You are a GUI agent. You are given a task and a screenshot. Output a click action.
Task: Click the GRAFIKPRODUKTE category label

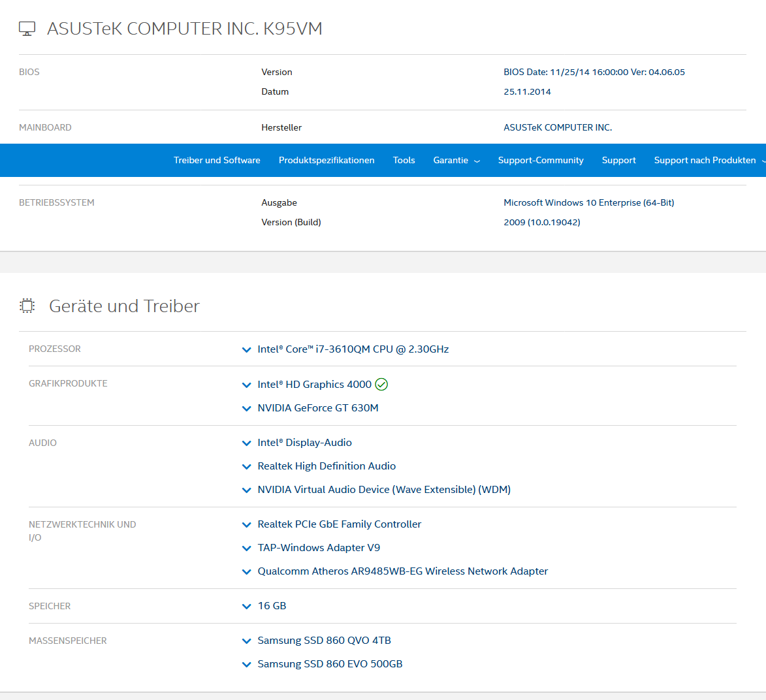68,383
